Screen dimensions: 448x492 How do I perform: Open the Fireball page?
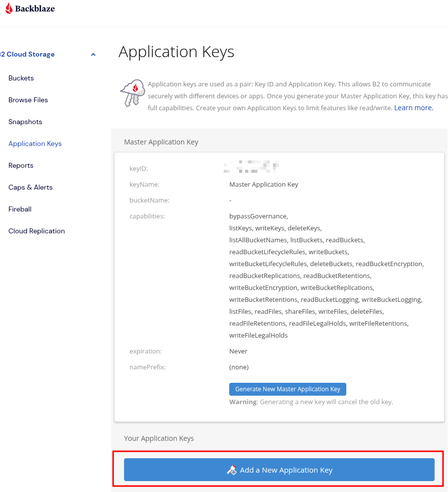click(20, 210)
